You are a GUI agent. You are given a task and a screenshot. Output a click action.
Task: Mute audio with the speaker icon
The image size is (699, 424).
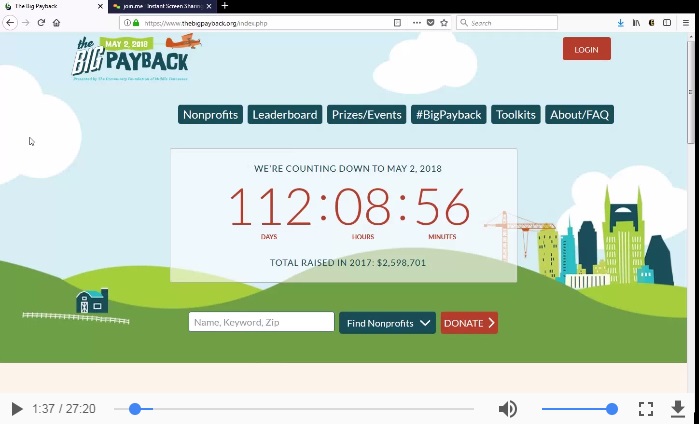508,408
